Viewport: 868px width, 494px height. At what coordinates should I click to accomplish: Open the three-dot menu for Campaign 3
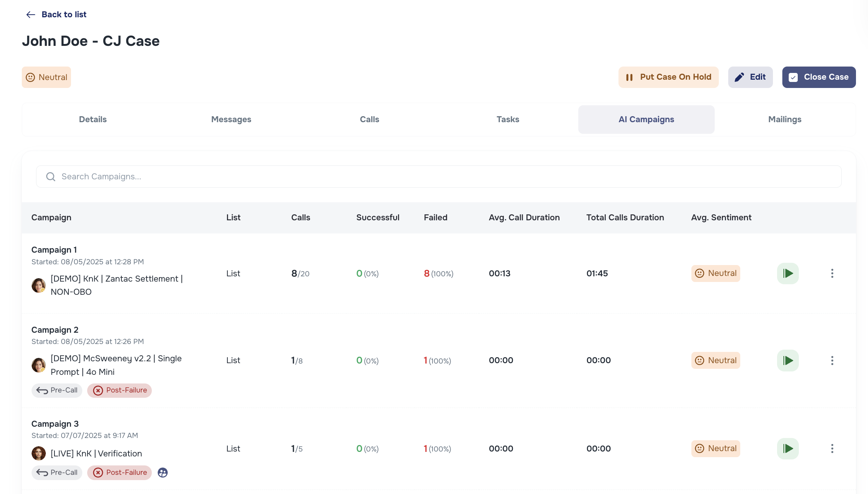pos(832,448)
